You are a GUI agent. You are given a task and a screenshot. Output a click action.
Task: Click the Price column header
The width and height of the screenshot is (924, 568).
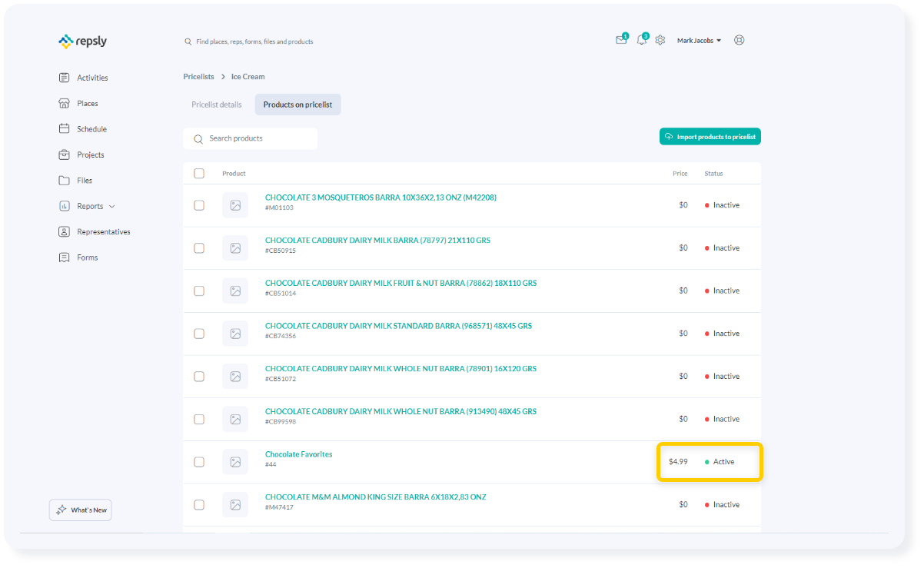coord(680,174)
